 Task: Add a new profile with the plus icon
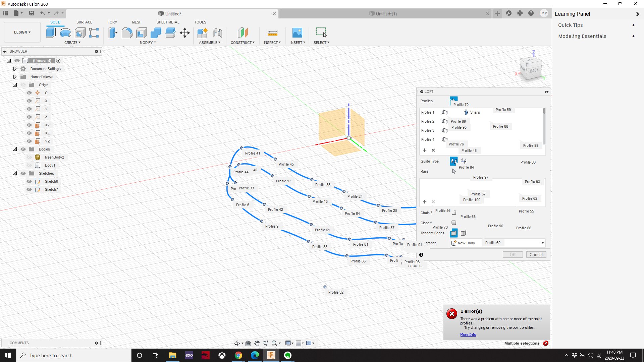tap(425, 150)
